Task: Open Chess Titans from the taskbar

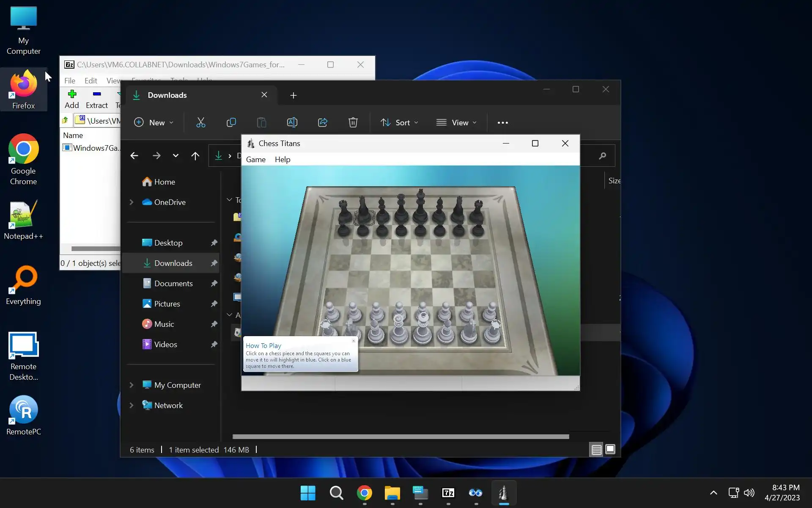Action: click(x=503, y=493)
